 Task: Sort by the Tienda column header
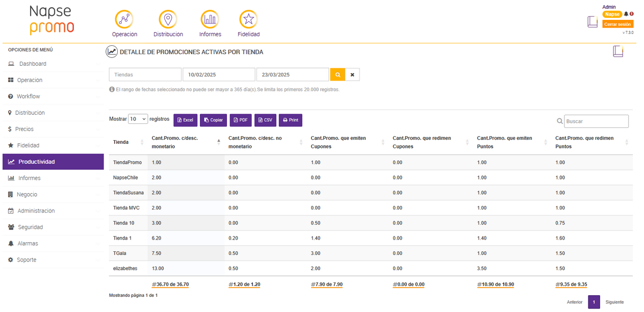(121, 142)
